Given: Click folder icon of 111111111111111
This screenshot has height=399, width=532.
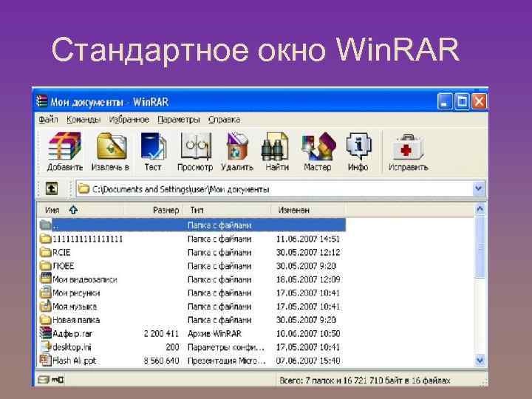Looking at the screenshot, I should click(45, 239).
